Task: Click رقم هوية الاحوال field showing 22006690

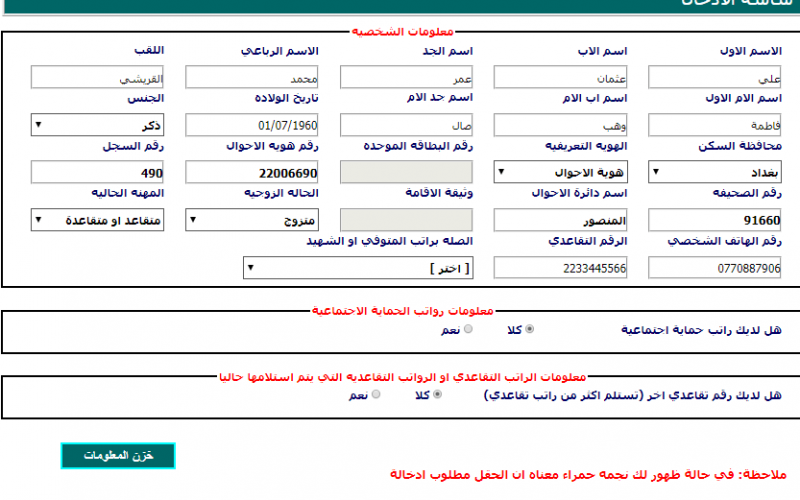Action: point(252,172)
